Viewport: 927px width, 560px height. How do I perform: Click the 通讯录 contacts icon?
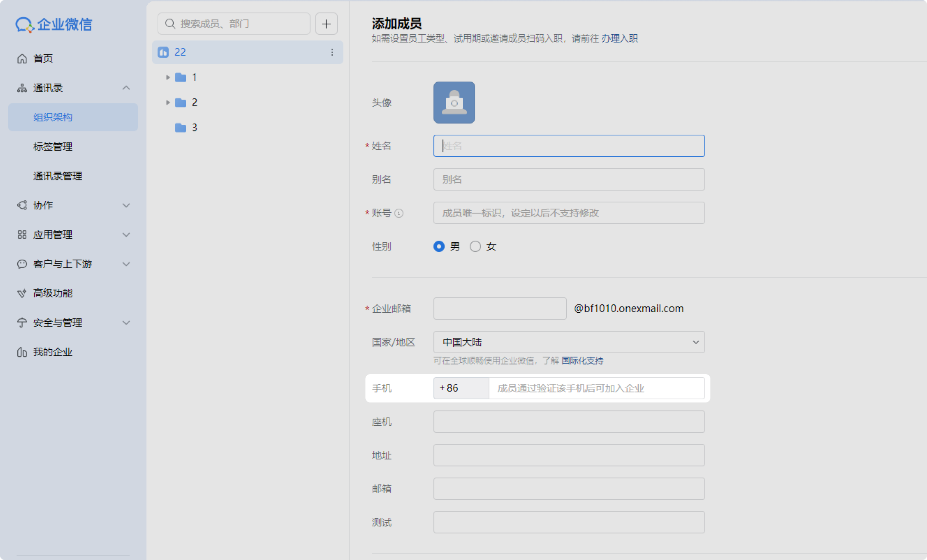[22, 88]
